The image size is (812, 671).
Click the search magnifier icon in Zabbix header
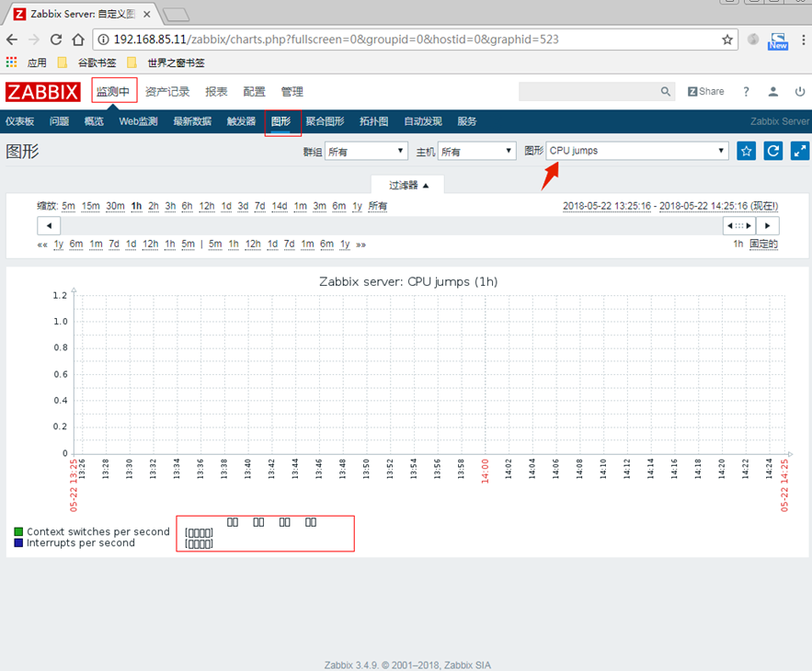666,92
